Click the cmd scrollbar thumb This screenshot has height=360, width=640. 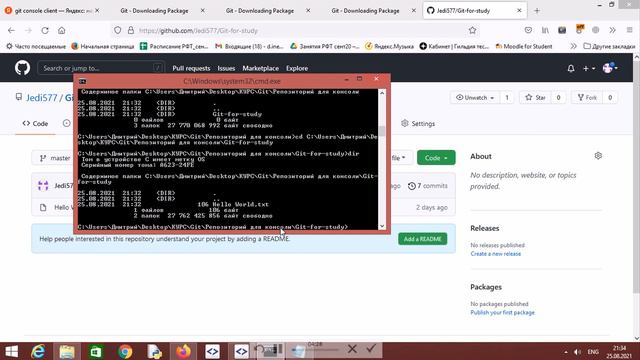coord(382,131)
